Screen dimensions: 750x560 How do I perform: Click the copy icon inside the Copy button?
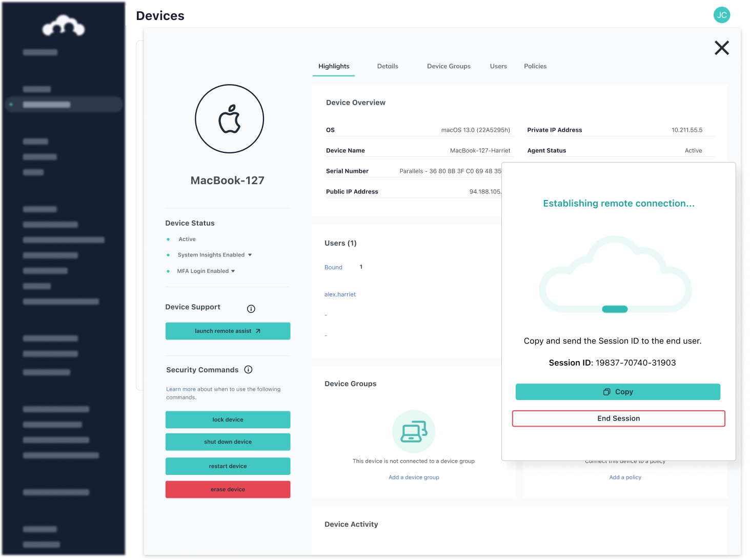[x=606, y=391]
